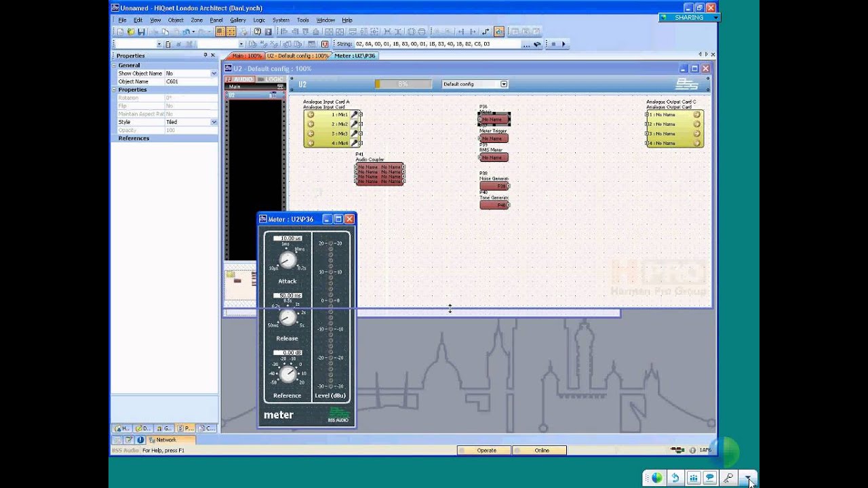
Task: Click the undo arrow icon in sharing toolbar
Action: tap(675, 478)
